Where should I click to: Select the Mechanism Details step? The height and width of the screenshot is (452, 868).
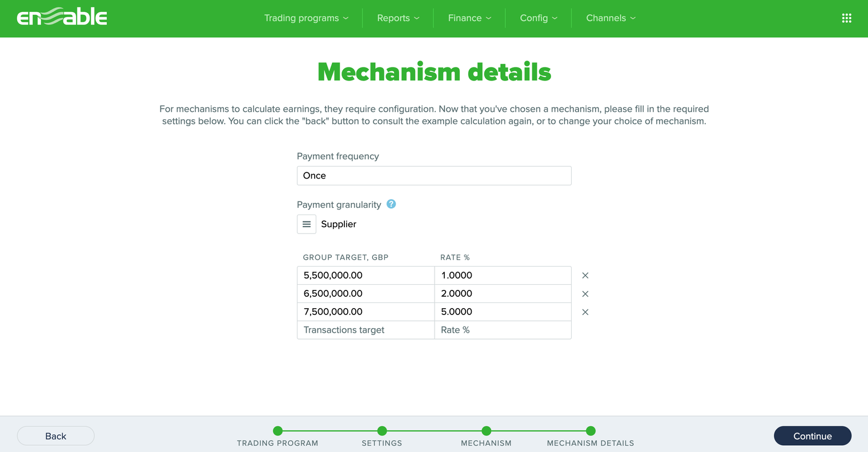(590, 436)
